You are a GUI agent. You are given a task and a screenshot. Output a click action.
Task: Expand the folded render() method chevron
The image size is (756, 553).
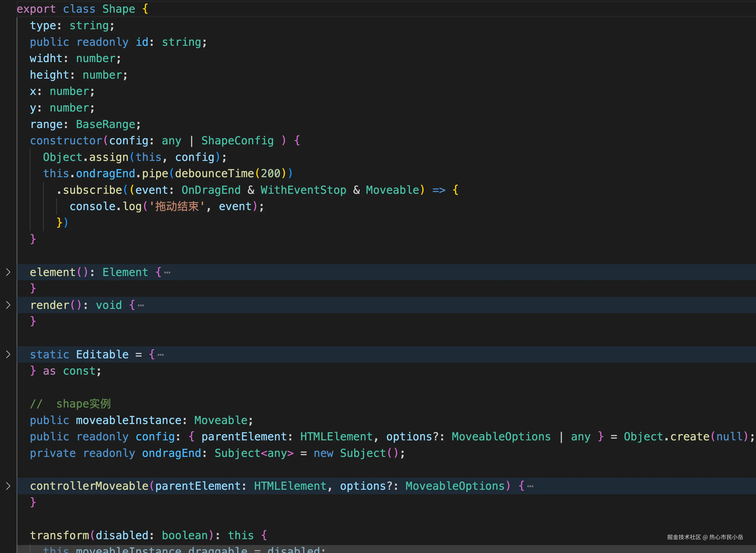click(x=8, y=305)
